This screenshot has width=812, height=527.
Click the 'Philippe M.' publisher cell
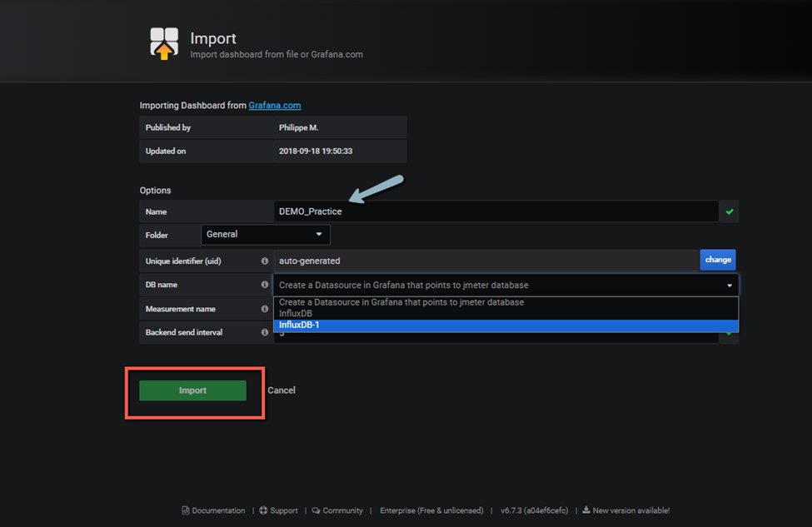[x=340, y=127]
